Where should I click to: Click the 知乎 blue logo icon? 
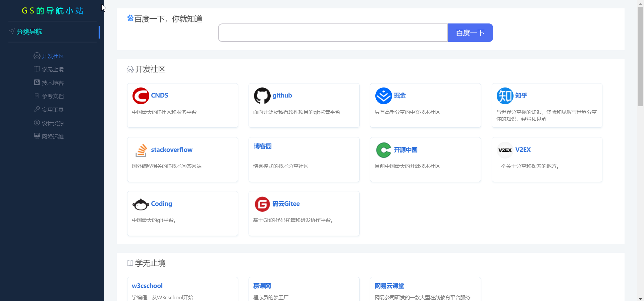point(505,96)
